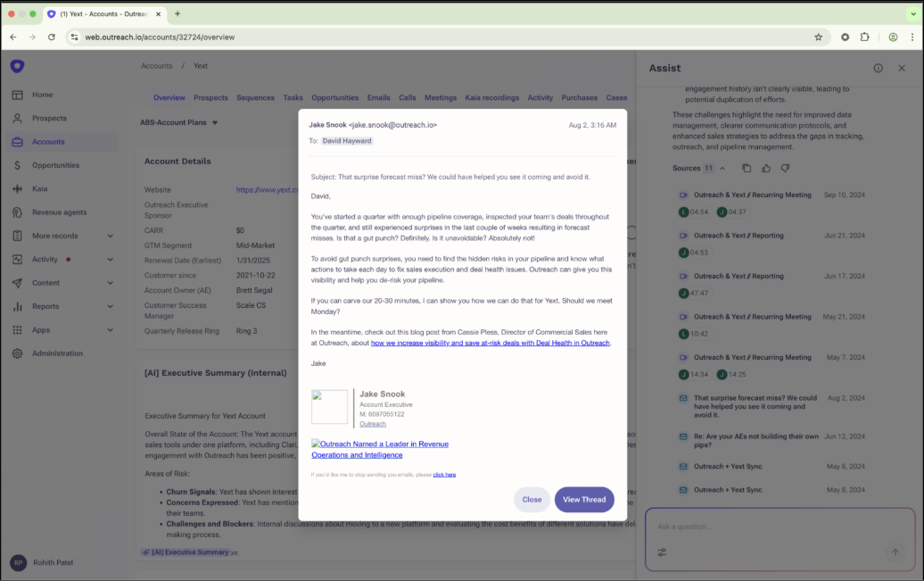Open ABS-Account Plans dropdown
Viewport: 924px width, 581px height.
[x=178, y=122]
